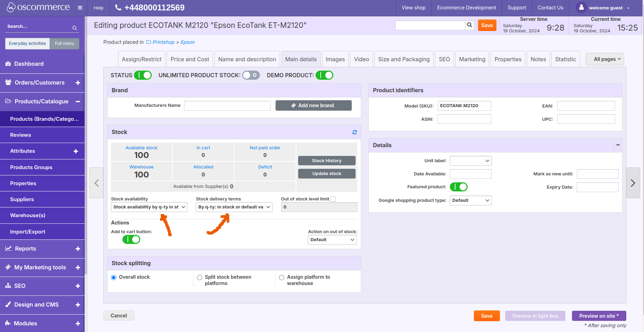Screen dimensions: 644x332
Task: Open the Size and Packaging tab
Action: pos(404,59)
